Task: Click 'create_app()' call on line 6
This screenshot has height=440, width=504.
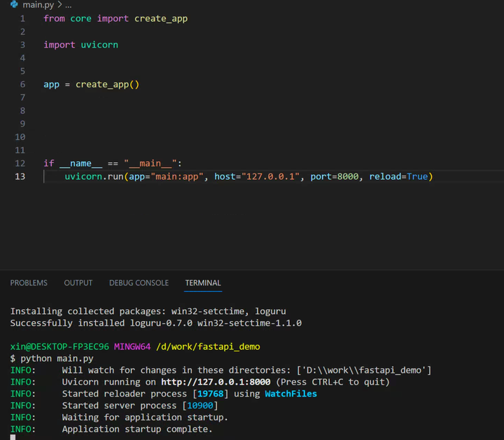Action: [107, 85]
